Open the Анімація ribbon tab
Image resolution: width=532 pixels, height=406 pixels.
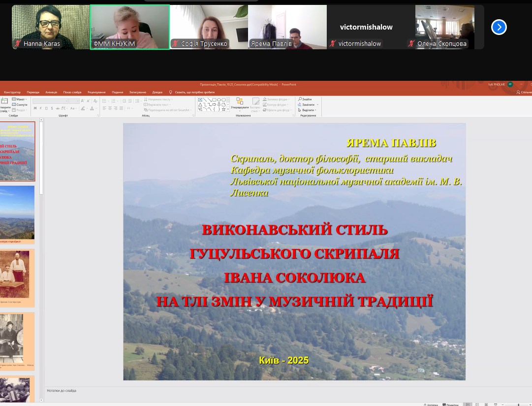[51, 92]
